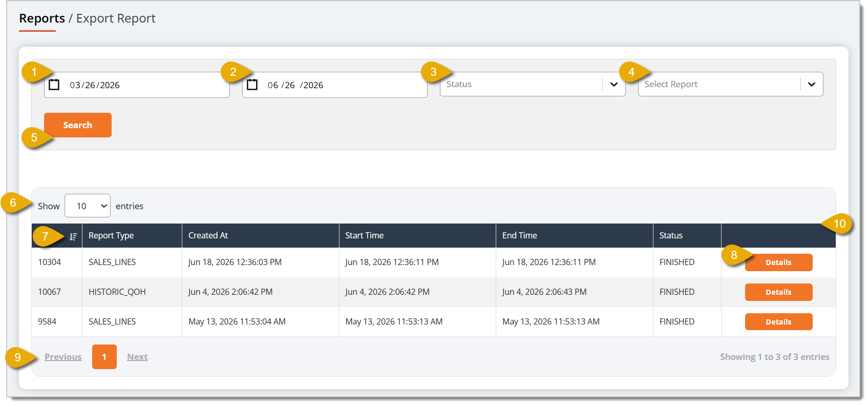
Task: Click inside the 06/26/2026 end date field
Action: [335, 85]
